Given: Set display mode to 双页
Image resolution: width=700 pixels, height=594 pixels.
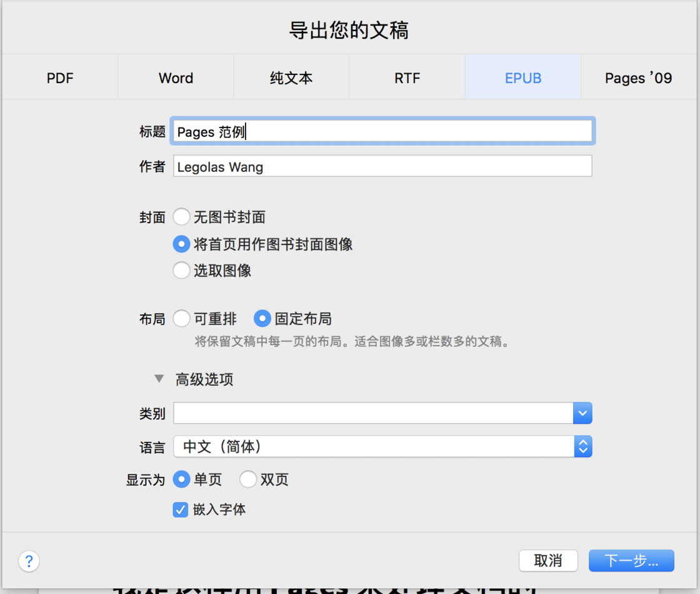Looking at the screenshot, I should click(x=248, y=479).
